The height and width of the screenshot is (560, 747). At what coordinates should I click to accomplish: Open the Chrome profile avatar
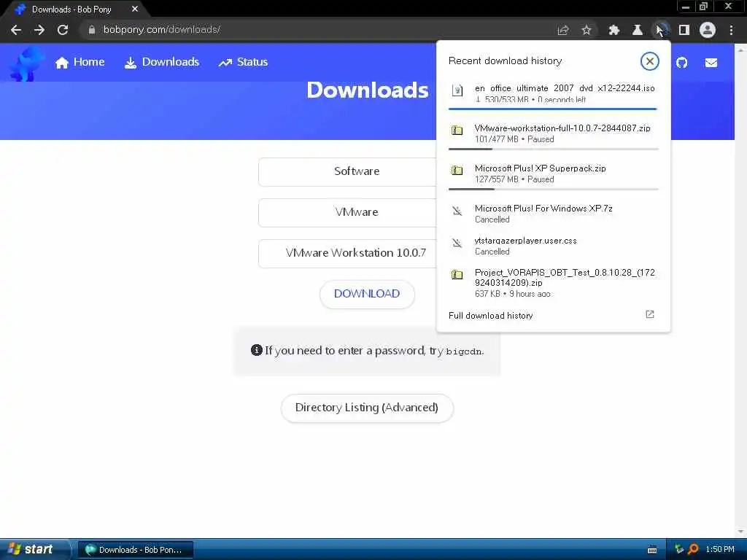click(x=708, y=30)
